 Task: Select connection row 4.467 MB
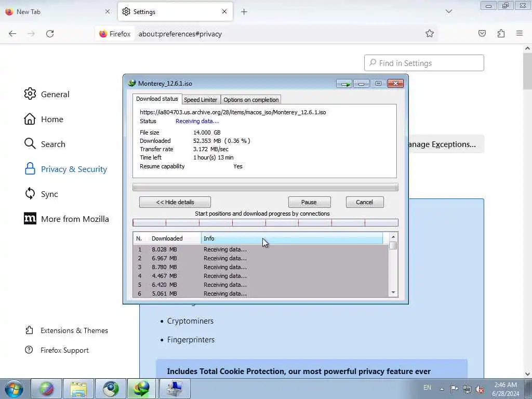click(x=261, y=276)
